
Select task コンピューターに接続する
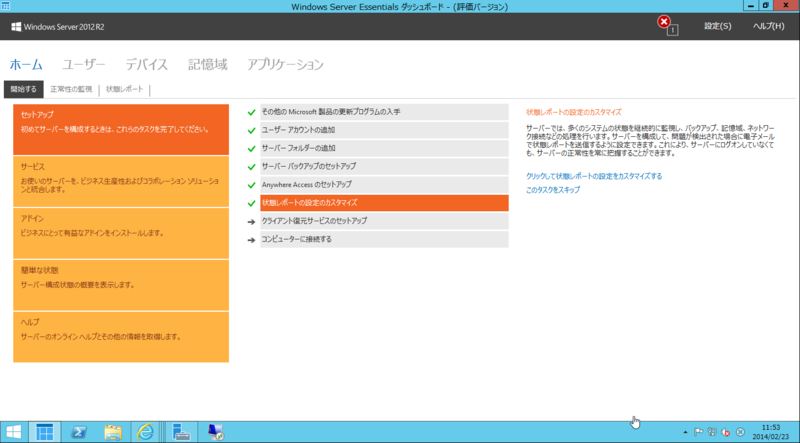[384, 239]
